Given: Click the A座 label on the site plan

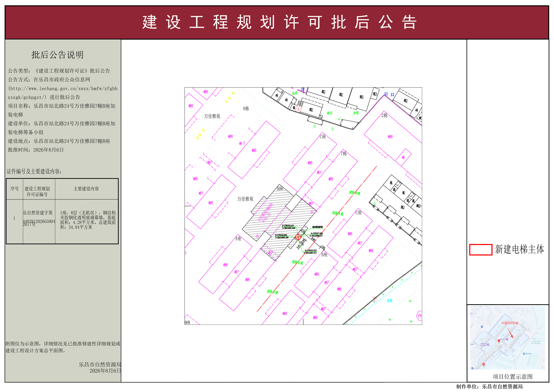Looking at the screenshot, I should [x=238, y=238].
